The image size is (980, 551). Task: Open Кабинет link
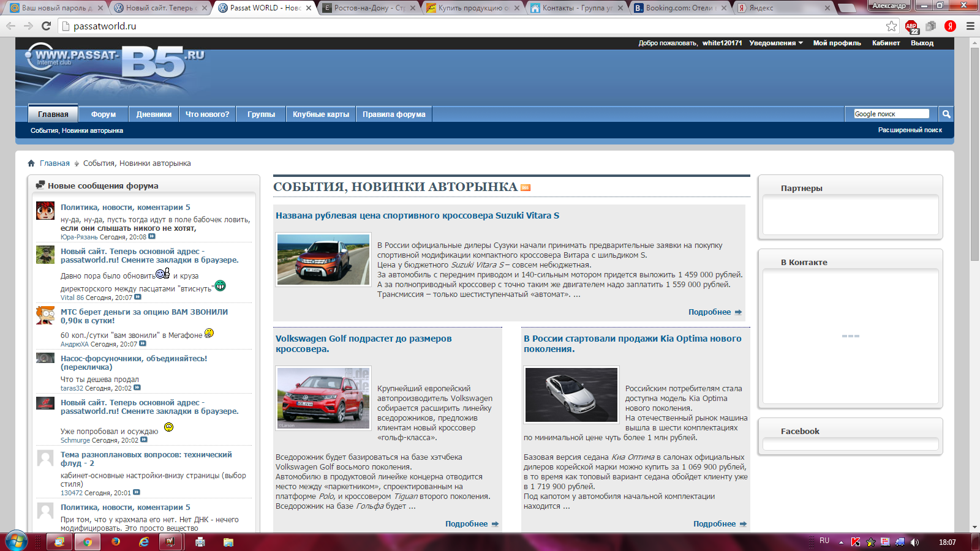(x=886, y=43)
